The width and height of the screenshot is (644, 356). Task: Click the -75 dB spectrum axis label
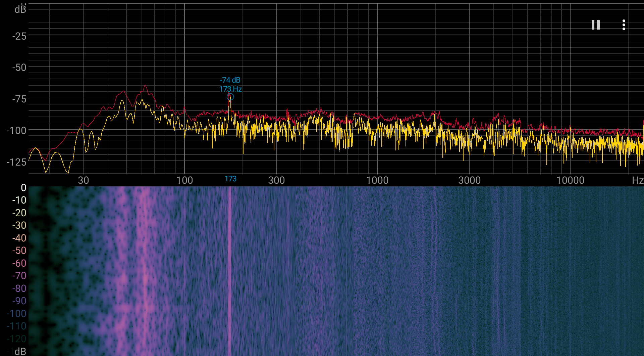pyautogui.click(x=19, y=99)
